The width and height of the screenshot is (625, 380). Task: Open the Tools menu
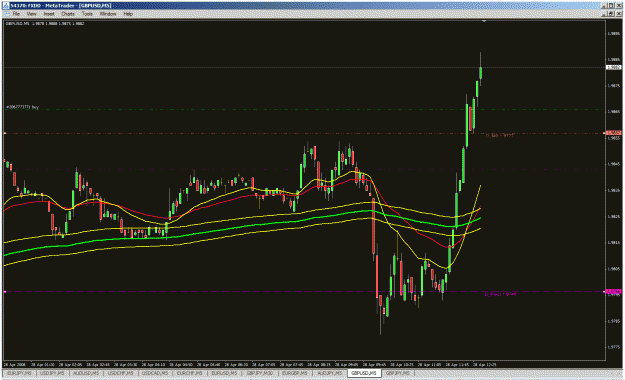click(87, 14)
